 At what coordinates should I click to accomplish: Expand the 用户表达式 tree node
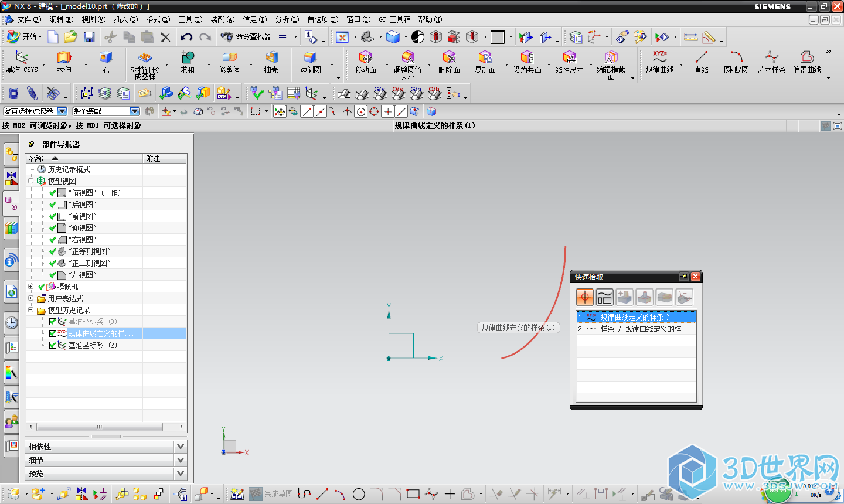coord(30,298)
